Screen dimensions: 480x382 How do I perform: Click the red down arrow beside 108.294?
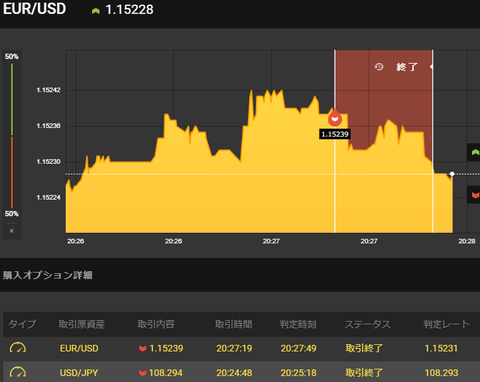tap(143, 373)
